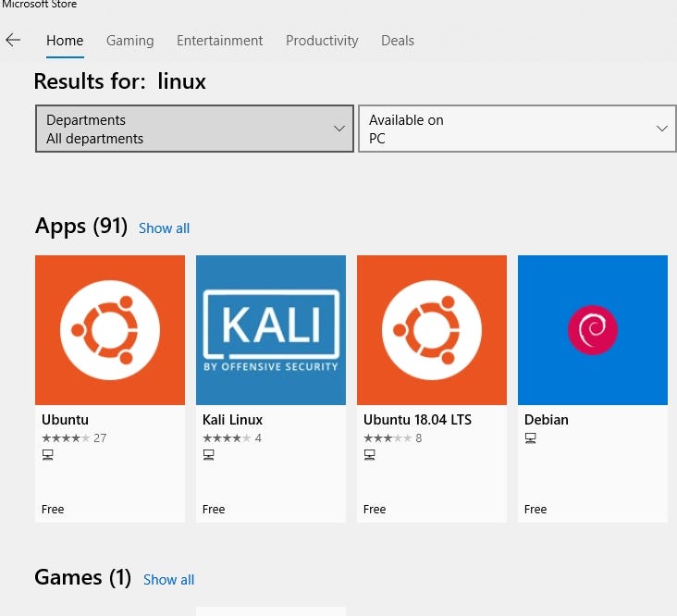Click the PC device icon under Ubuntu
The image size is (677, 616).
click(47, 454)
